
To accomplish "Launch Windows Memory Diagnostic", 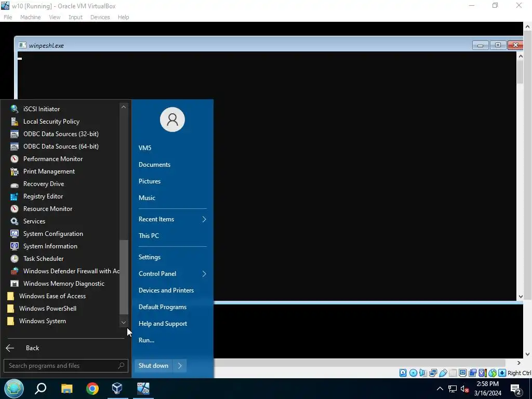I will click(63, 284).
